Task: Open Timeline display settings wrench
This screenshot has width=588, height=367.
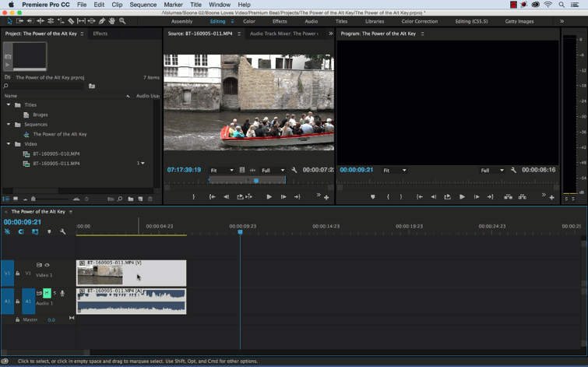Action: point(62,231)
